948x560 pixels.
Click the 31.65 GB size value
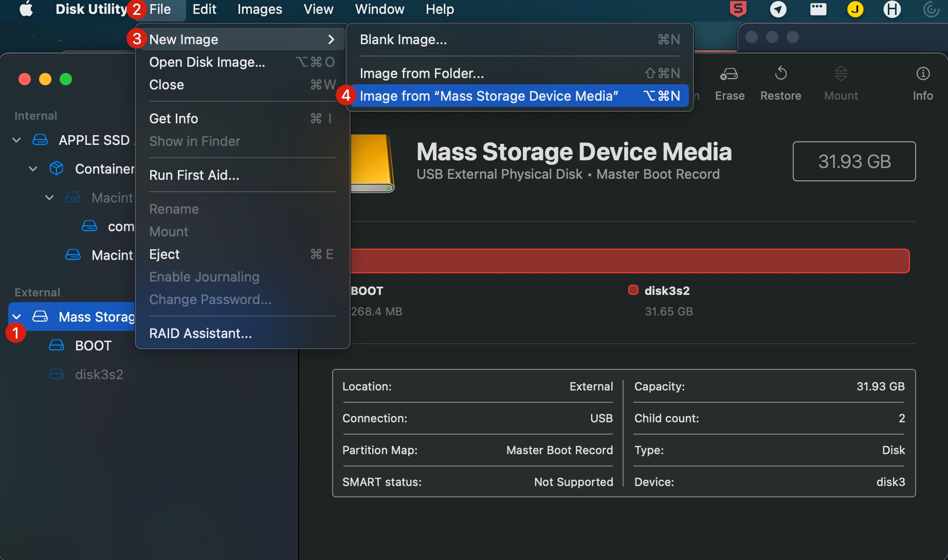(x=669, y=311)
